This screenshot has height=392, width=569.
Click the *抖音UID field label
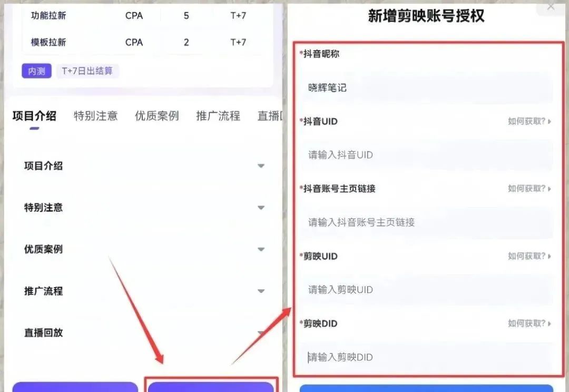click(318, 121)
